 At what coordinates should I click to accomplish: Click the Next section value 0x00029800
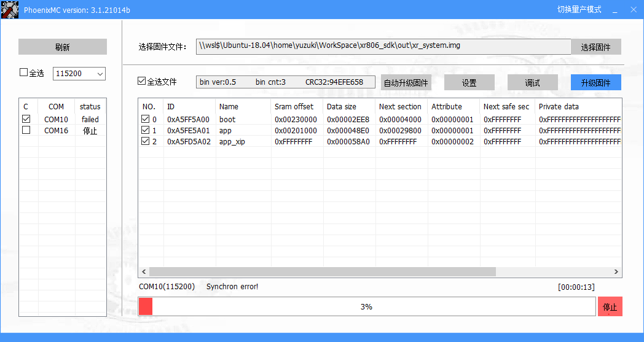(x=400, y=131)
